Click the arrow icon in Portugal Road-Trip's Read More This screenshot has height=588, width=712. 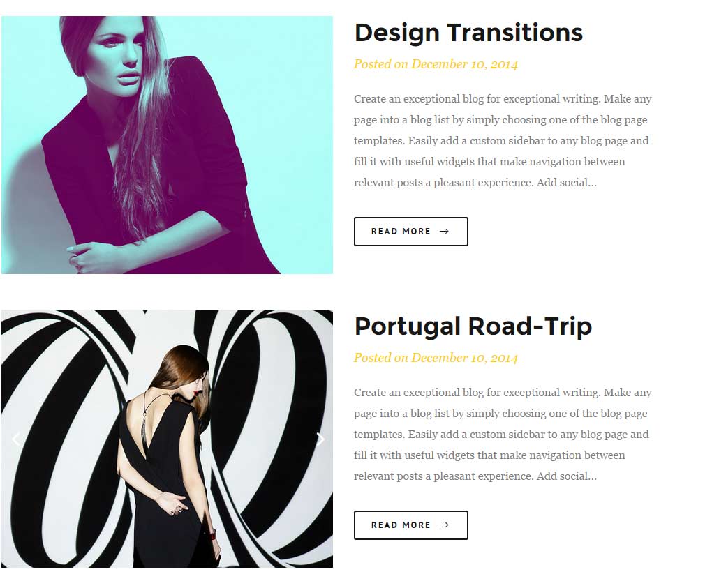444,525
